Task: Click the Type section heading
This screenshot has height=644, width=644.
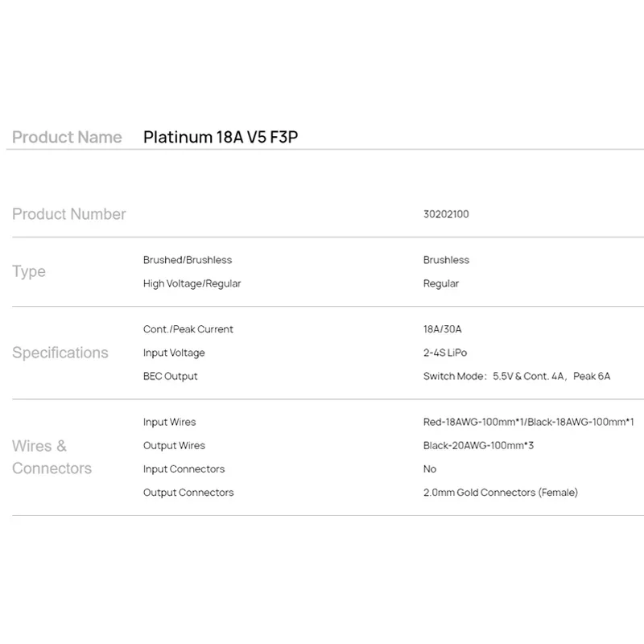Action: point(29,271)
